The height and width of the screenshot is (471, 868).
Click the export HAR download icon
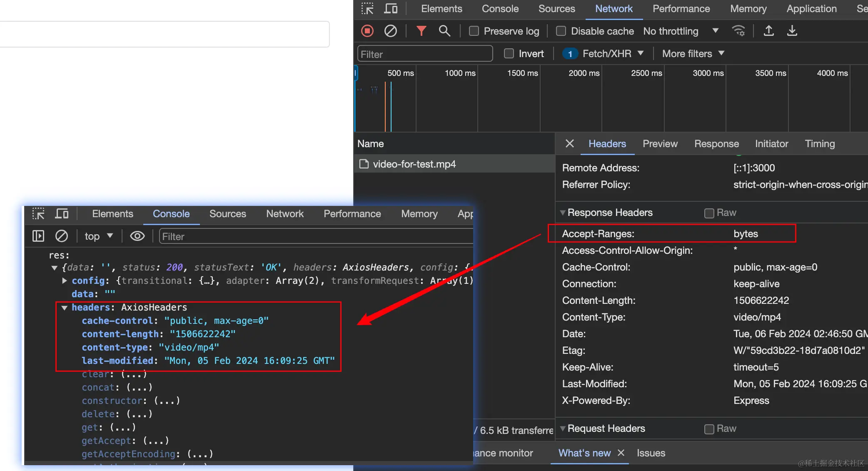pos(792,31)
